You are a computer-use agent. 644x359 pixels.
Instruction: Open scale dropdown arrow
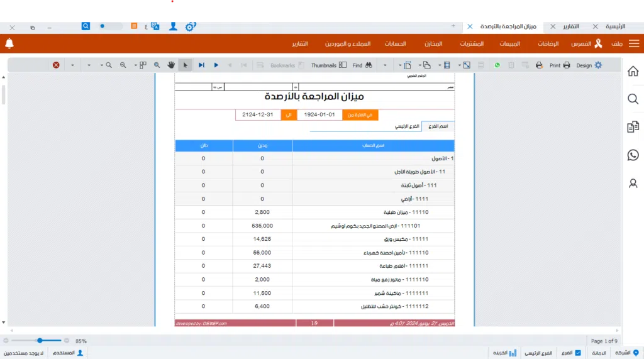pyautogui.click(x=459, y=65)
